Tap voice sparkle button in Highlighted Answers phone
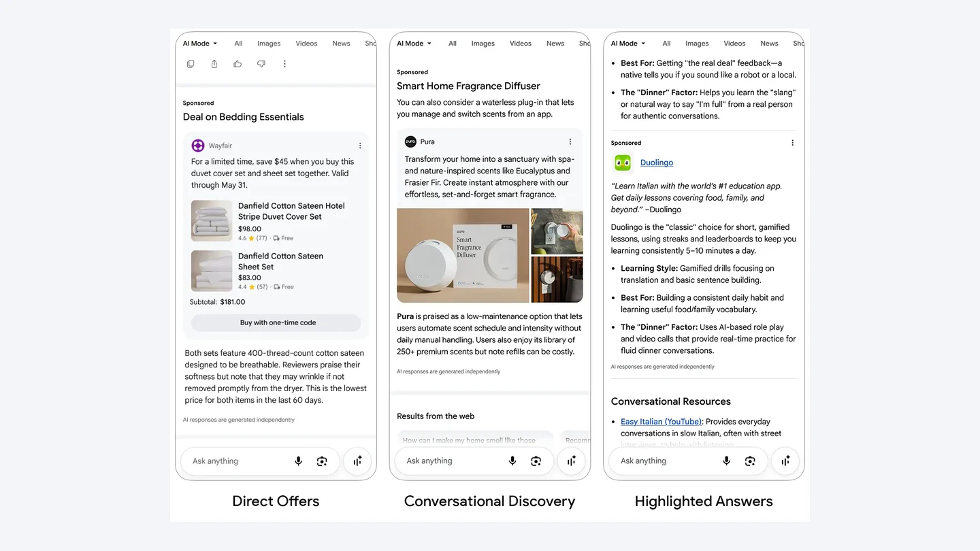 pos(785,461)
